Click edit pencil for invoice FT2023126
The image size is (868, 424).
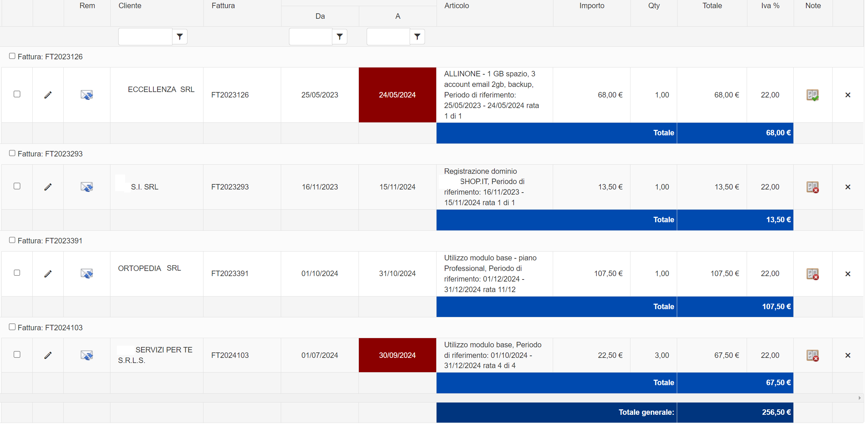tap(48, 95)
